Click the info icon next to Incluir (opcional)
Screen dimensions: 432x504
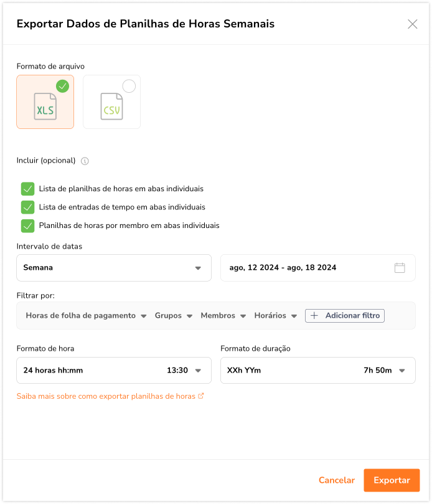[x=85, y=161]
